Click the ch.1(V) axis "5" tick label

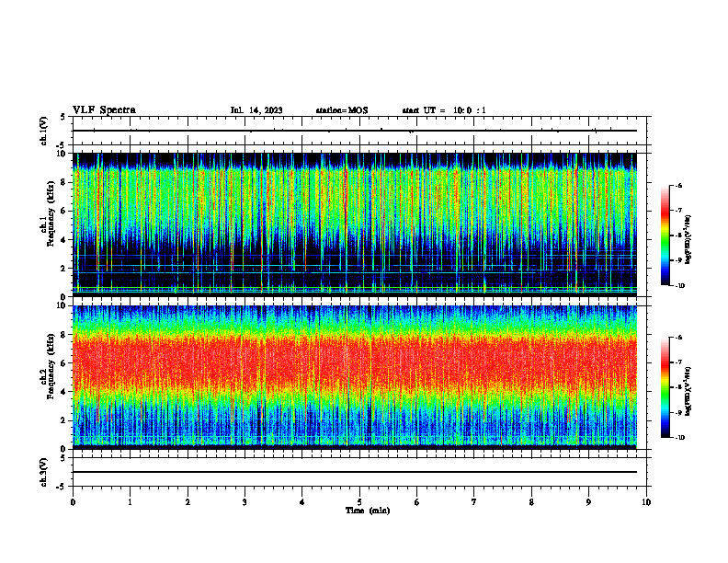click(x=63, y=117)
